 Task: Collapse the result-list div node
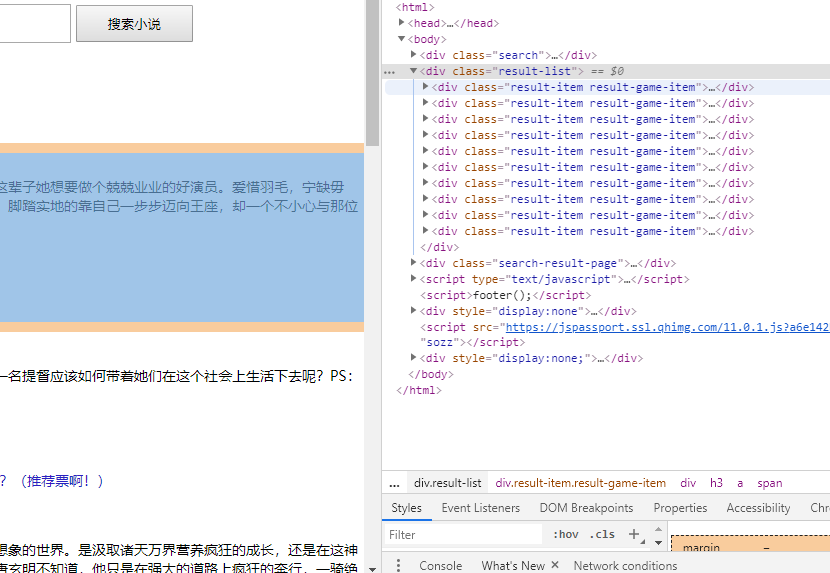414,71
